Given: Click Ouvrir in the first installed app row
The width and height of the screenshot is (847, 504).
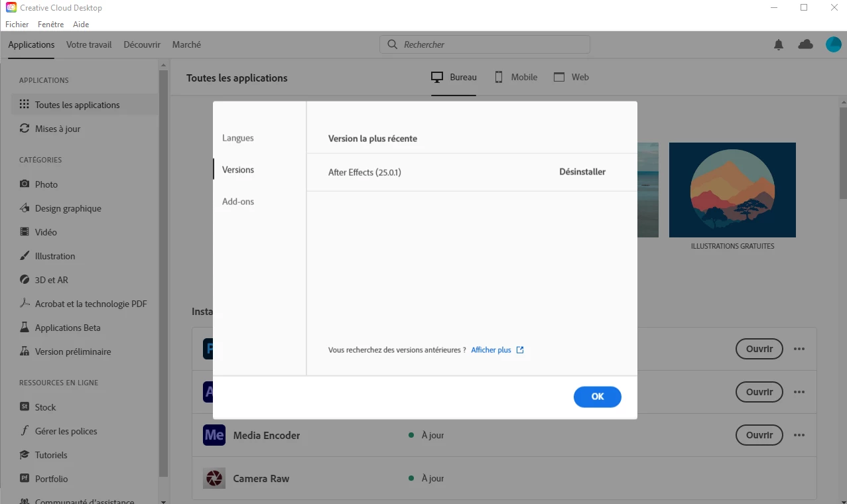Looking at the screenshot, I should pyautogui.click(x=759, y=349).
